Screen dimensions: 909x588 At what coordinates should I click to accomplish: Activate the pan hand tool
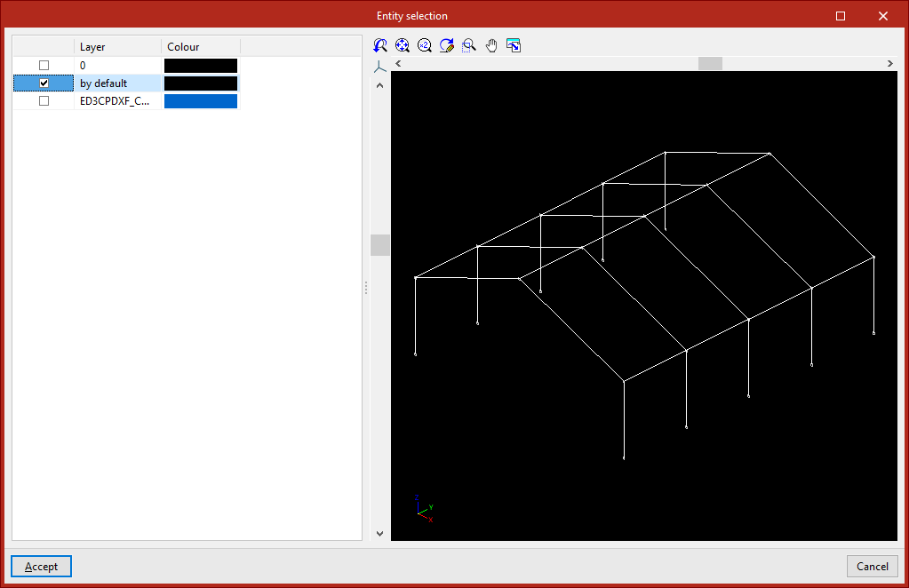click(x=491, y=45)
